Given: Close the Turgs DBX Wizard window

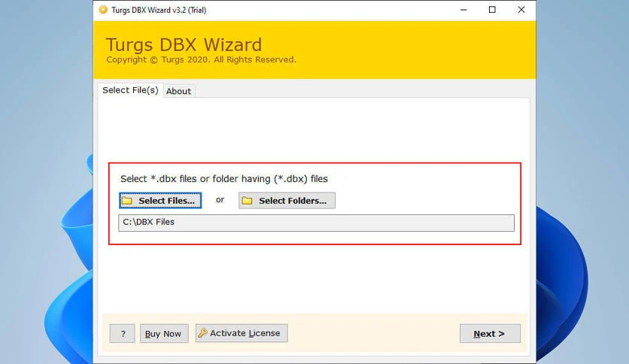Looking at the screenshot, I should click(x=521, y=10).
